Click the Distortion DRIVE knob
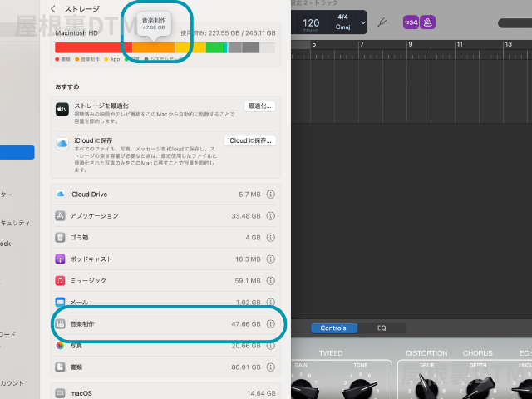Image resolution: width=532 pixels, height=399 pixels. click(426, 387)
